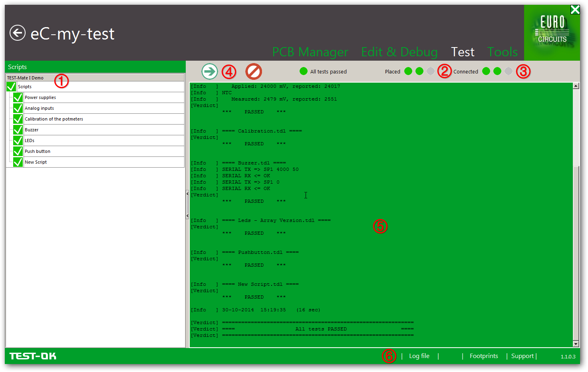Select the Buzzer tree row
Image resolution: width=588 pixels, height=372 pixels.
[x=104, y=130]
